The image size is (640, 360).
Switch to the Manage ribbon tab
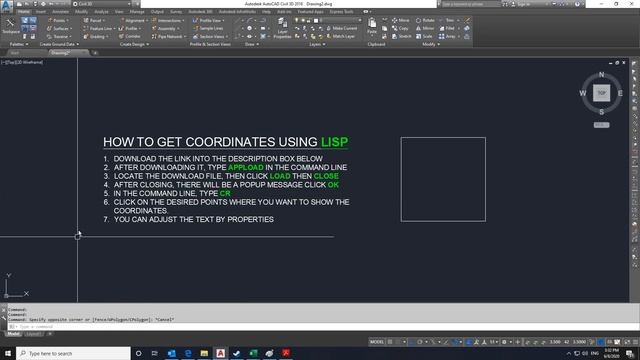point(137,11)
